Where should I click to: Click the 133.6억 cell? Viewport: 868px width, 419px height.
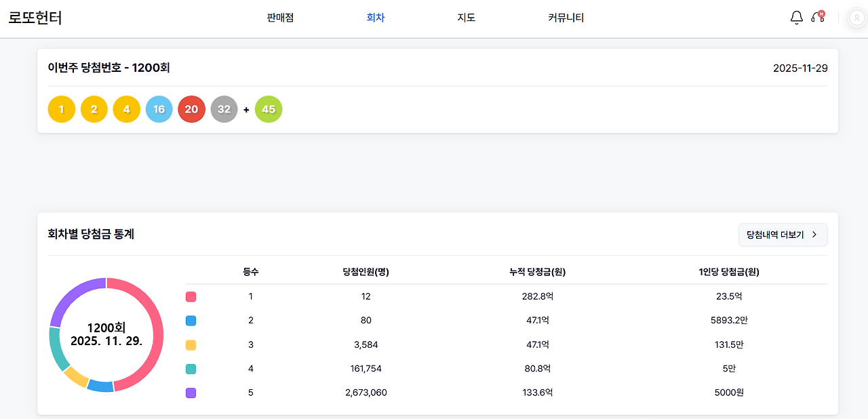[538, 393]
